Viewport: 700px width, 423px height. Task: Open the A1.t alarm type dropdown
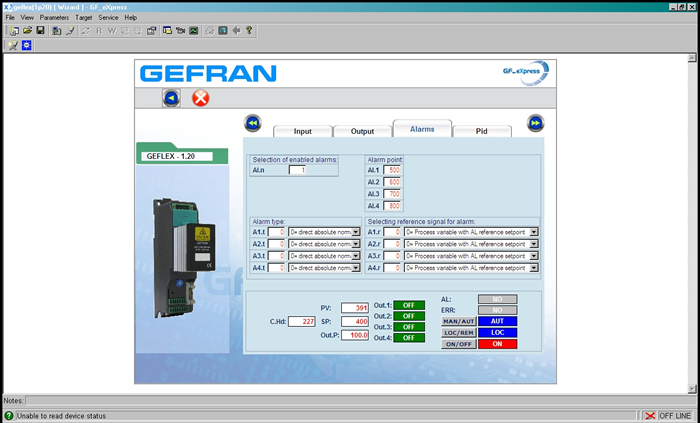tap(356, 232)
